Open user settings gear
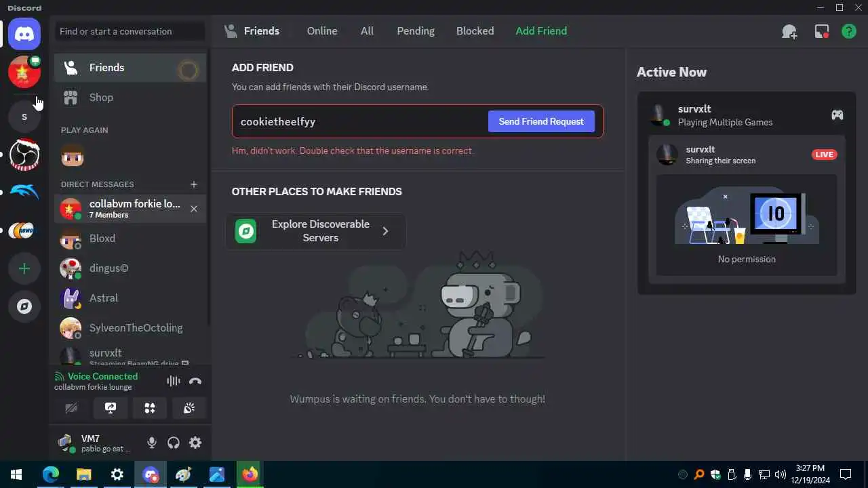The image size is (868, 488). click(195, 443)
